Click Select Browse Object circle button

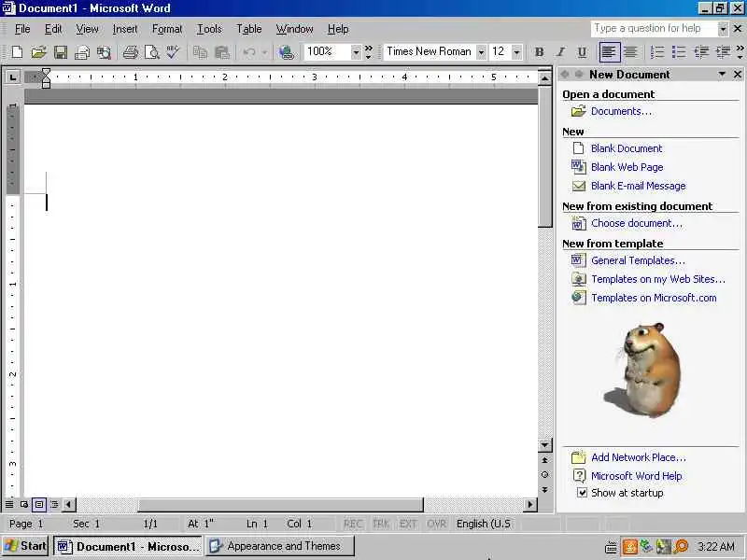[x=545, y=475]
